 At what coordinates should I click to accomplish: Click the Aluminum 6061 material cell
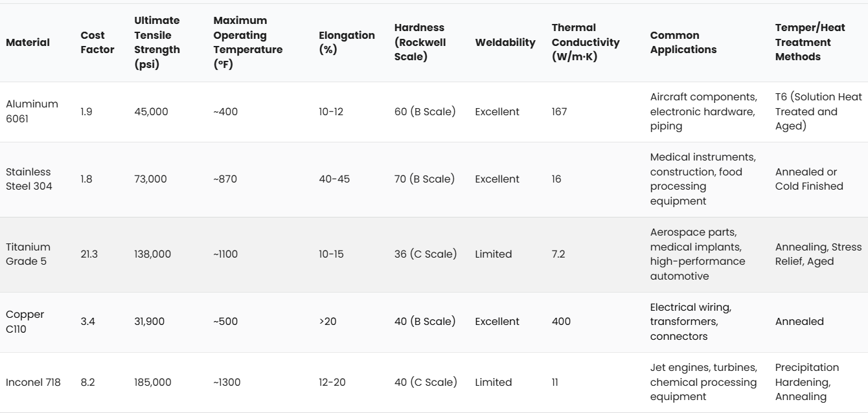(x=32, y=111)
